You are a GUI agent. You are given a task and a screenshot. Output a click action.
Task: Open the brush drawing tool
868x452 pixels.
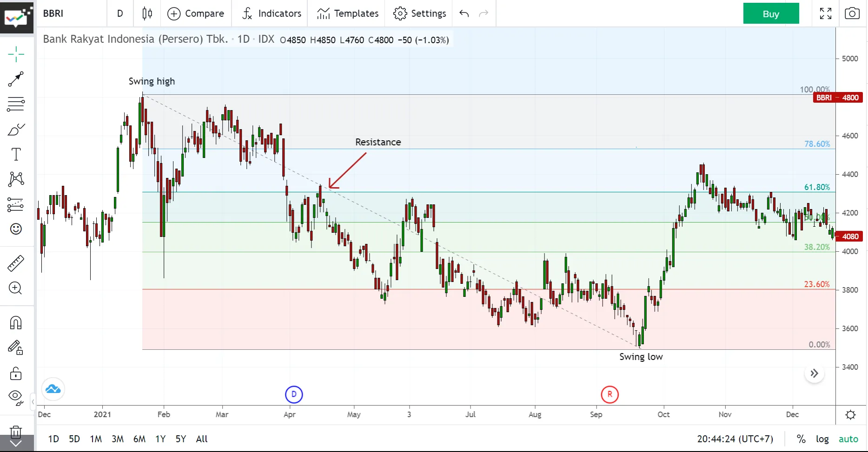[16, 130]
